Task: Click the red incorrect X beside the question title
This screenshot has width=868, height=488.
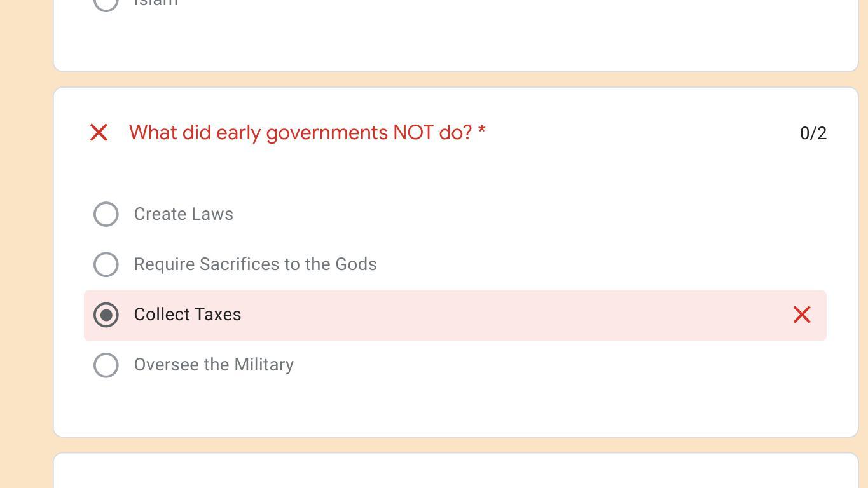Action: (x=99, y=132)
